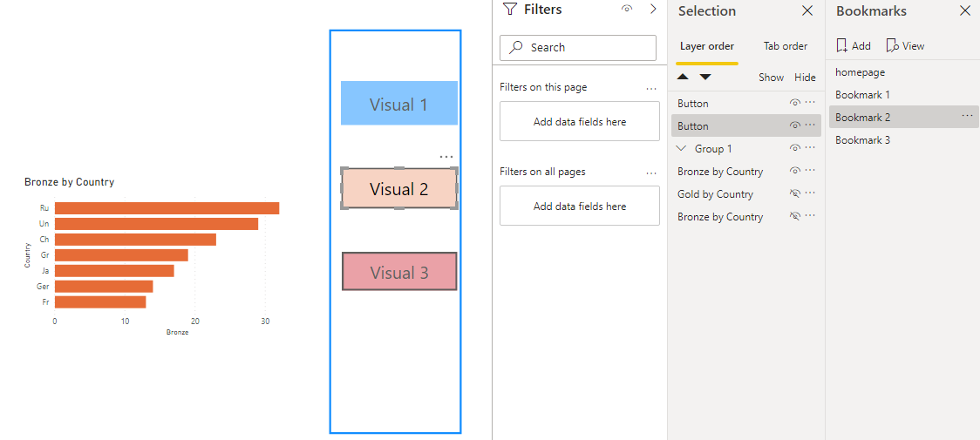Screen dimensions: 980x440
Task: Click the 'Filters on all pages' heading
Action: (x=542, y=172)
